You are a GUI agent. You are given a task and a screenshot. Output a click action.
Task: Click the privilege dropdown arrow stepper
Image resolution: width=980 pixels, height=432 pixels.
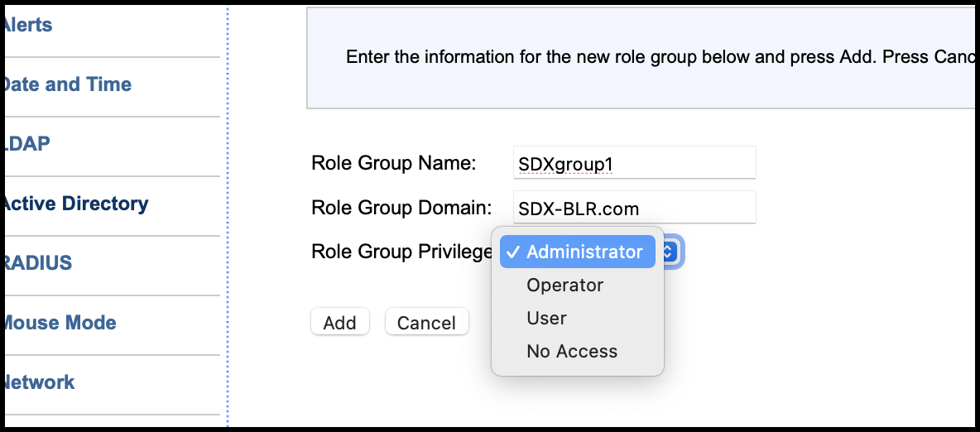[668, 252]
